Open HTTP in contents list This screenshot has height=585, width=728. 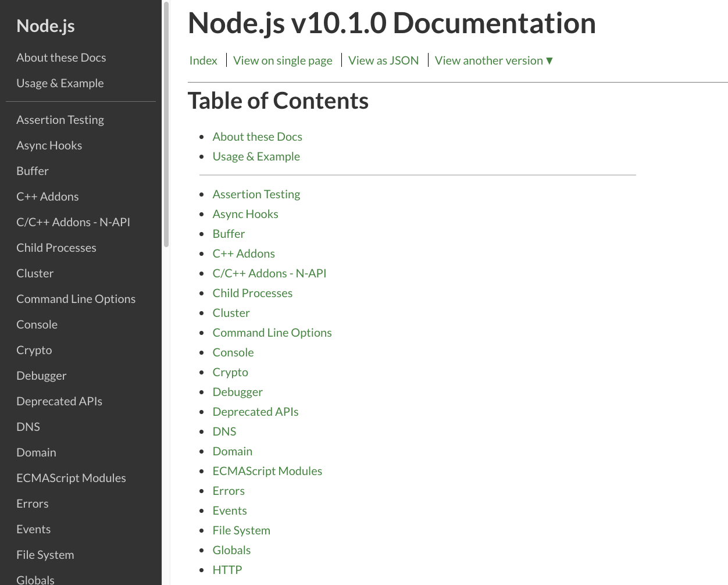click(x=227, y=570)
